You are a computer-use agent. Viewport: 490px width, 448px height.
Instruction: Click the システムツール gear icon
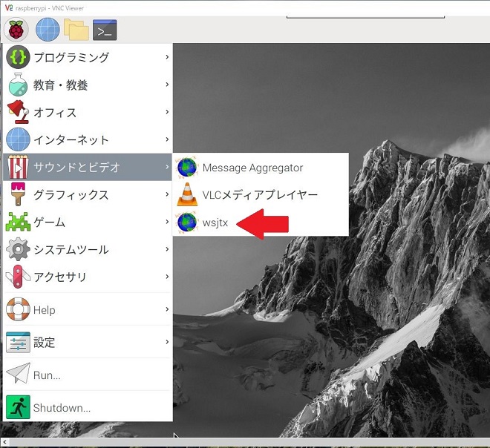[18, 249]
